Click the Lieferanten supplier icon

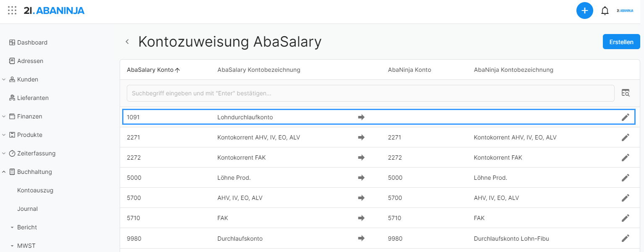12,98
